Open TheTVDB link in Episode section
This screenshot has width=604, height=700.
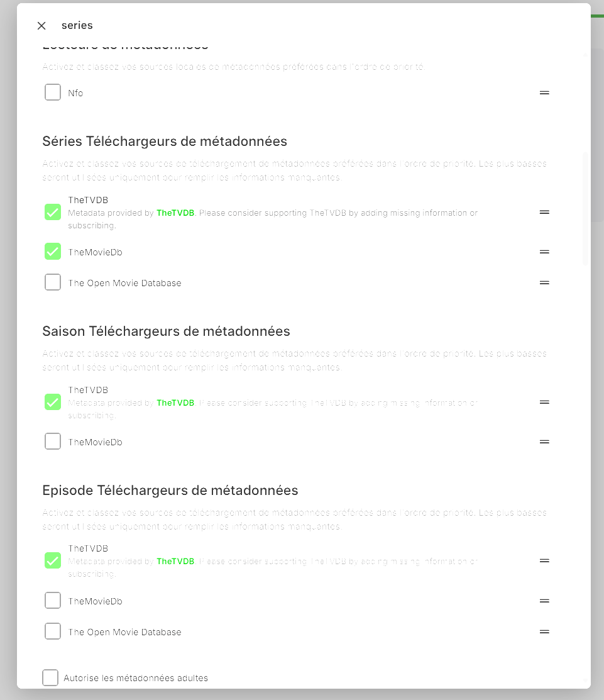click(x=175, y=562)
